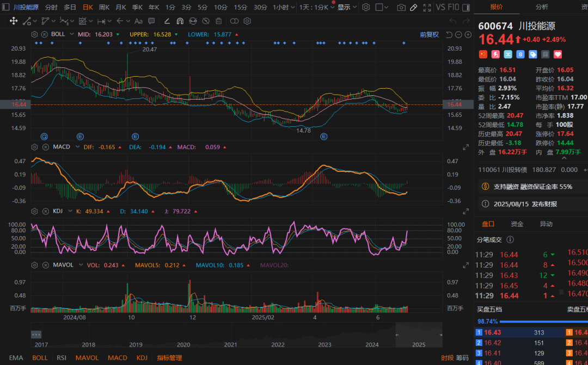Activate the drawing pen tool icon
This screenshot has height=365, width=588.
click(414, 7)
